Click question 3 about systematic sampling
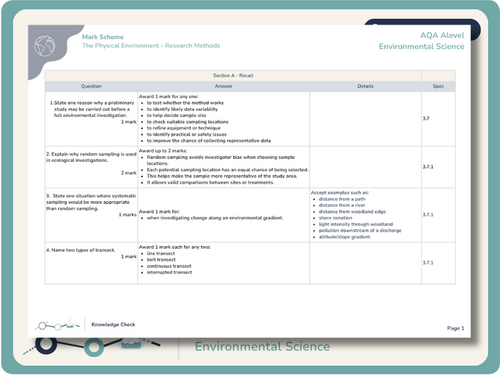Image resolution: width=500 pixels, height=375 pixels. [x=91, y=202]
